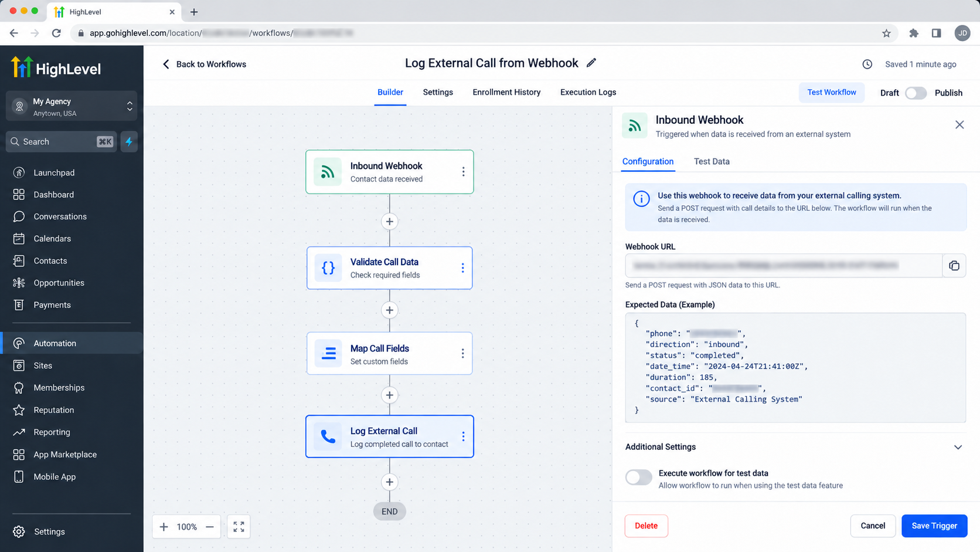Switch to the Settings tab

click(438, 92)
